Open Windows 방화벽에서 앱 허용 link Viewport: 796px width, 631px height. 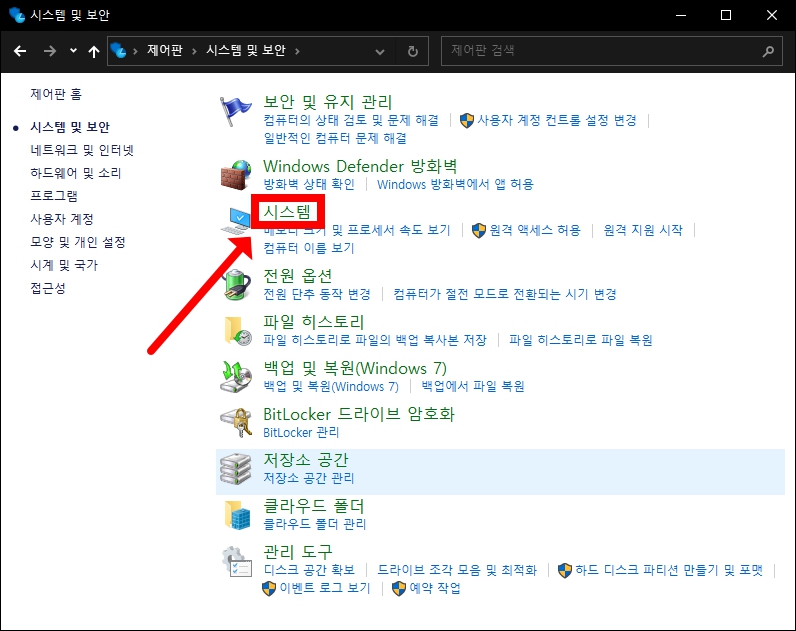[455, 184]
